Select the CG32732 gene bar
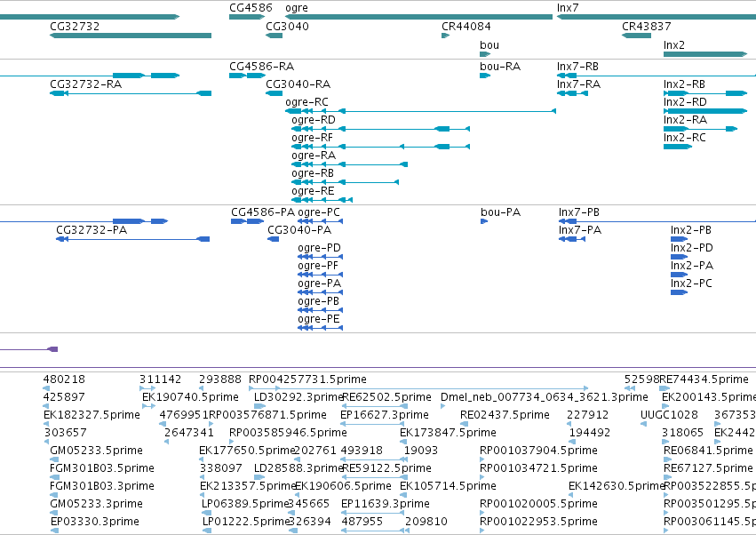Viewport: 756px width, 535px height. (131, 36)
